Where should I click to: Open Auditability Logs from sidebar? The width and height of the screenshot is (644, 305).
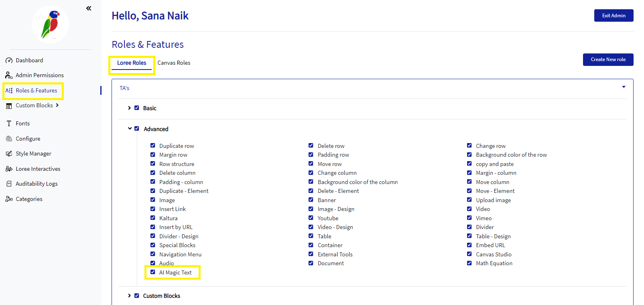[x=37, y=184]
